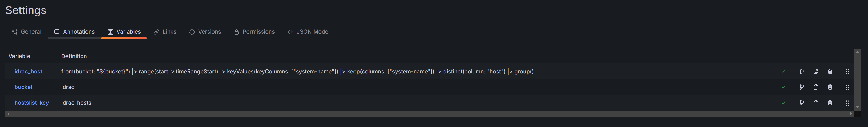Open the Annotations tab
The image size is (868, 127).
coord(75,32)
